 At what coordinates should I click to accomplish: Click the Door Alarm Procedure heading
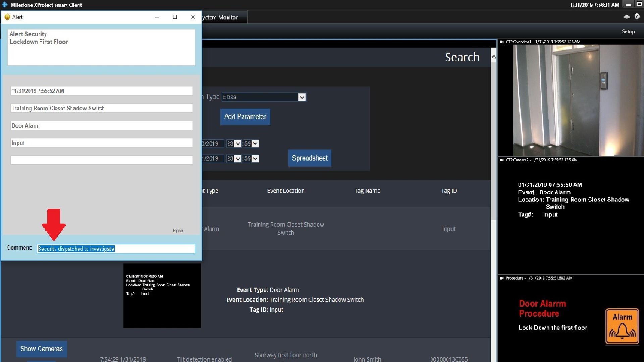(x=542, y=309)
